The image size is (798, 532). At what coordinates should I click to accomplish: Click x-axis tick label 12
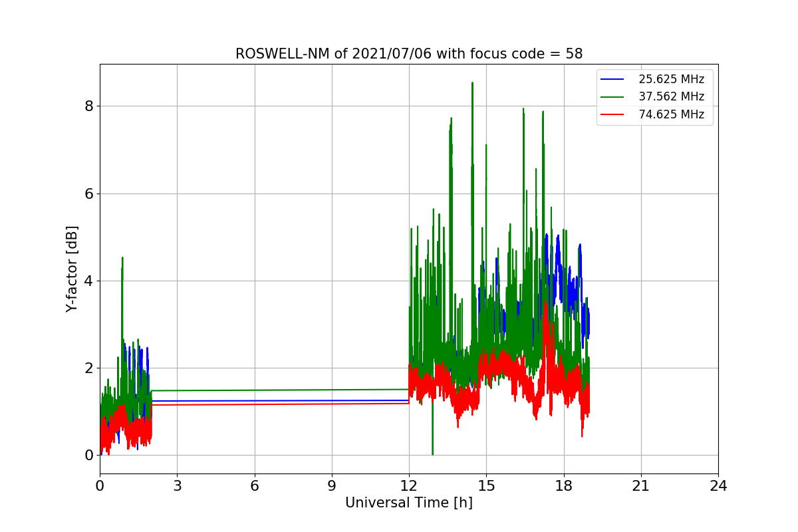(409, 486)
